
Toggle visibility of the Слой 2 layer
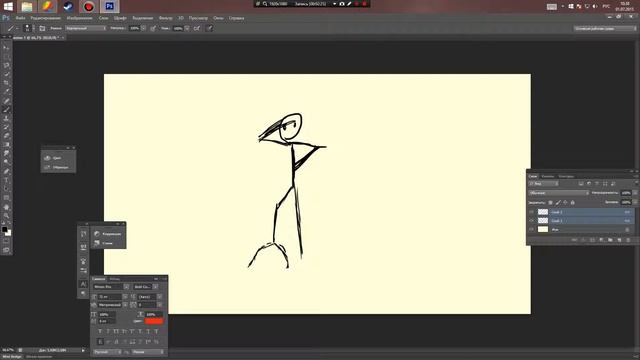tap(531, 212)
